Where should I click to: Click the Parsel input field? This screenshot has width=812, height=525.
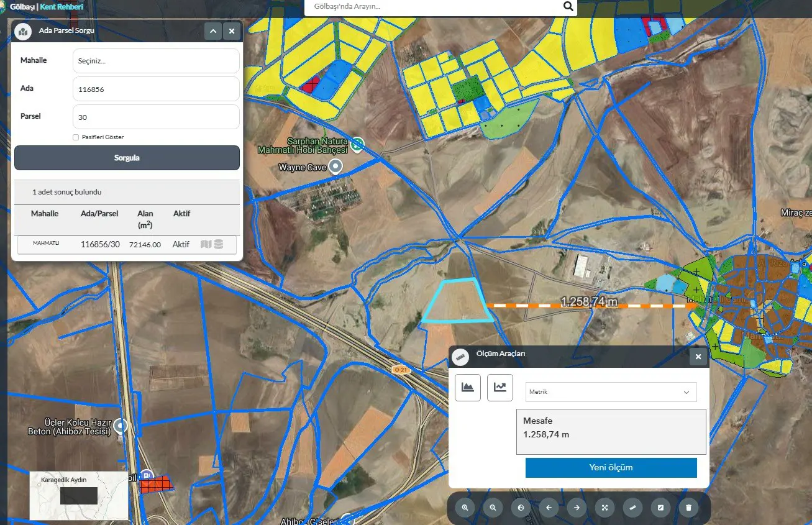tap(156, 117)
